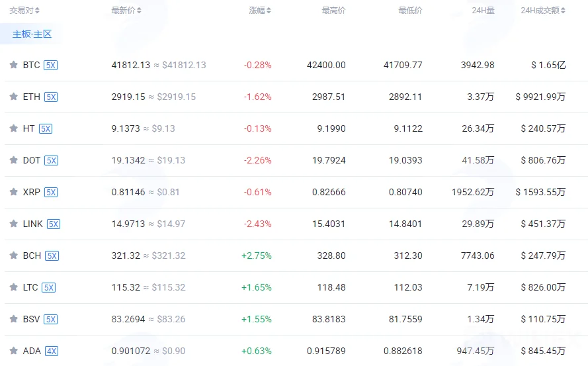The image size is (588, 366).
Task: Select the ADA 4X leverage badge
Action: tap(52, 351)
